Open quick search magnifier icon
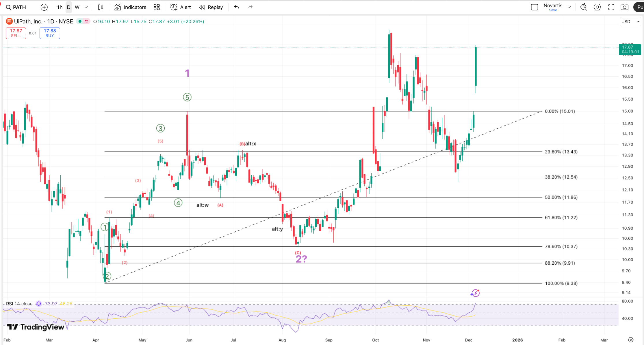 (x=583, y=7)
